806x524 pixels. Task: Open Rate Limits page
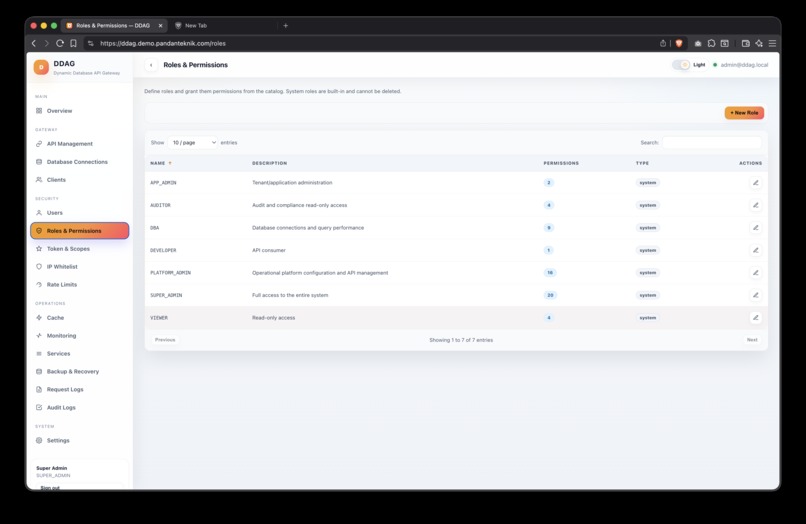(80, 285)
